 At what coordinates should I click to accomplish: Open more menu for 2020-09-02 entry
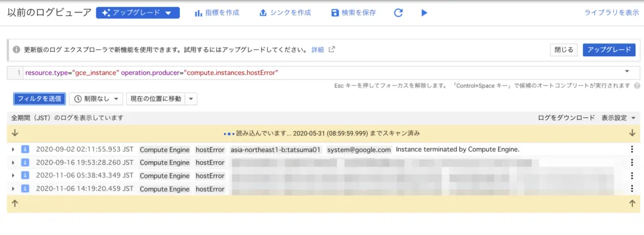(632, 149)
